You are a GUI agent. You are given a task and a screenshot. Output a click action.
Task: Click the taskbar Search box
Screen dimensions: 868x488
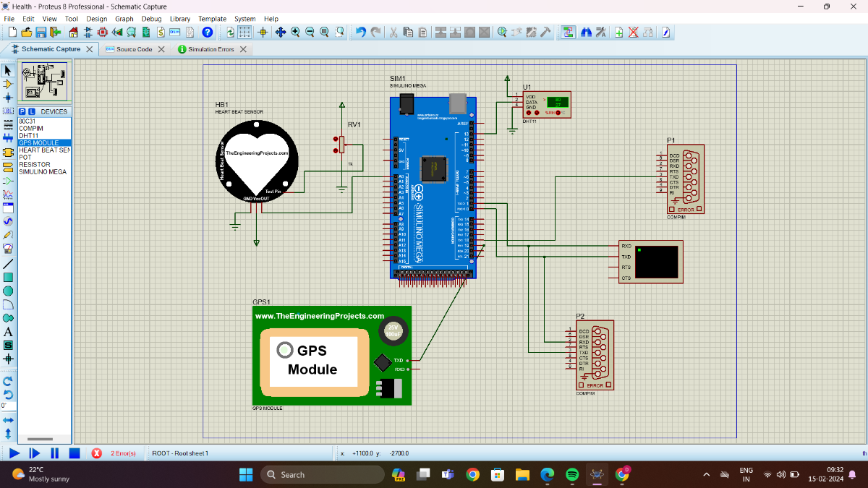[x=323, y=475]
